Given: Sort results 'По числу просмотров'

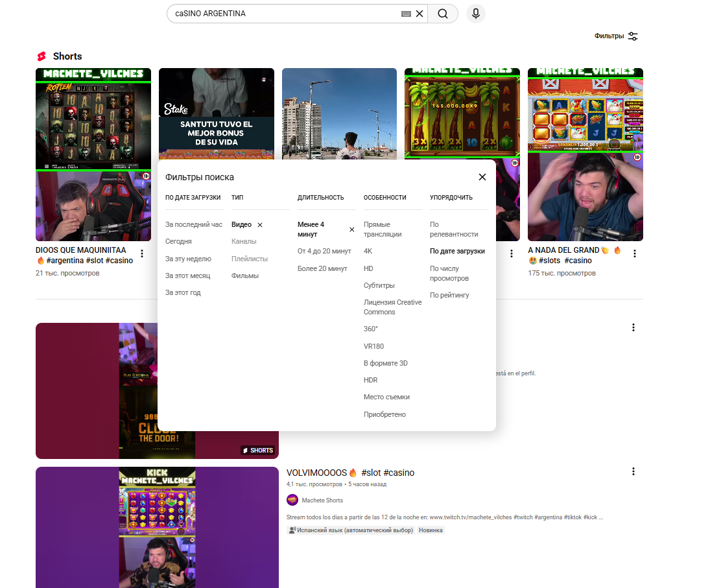Looking at the screenshot, I should click(x=444, y=273).
